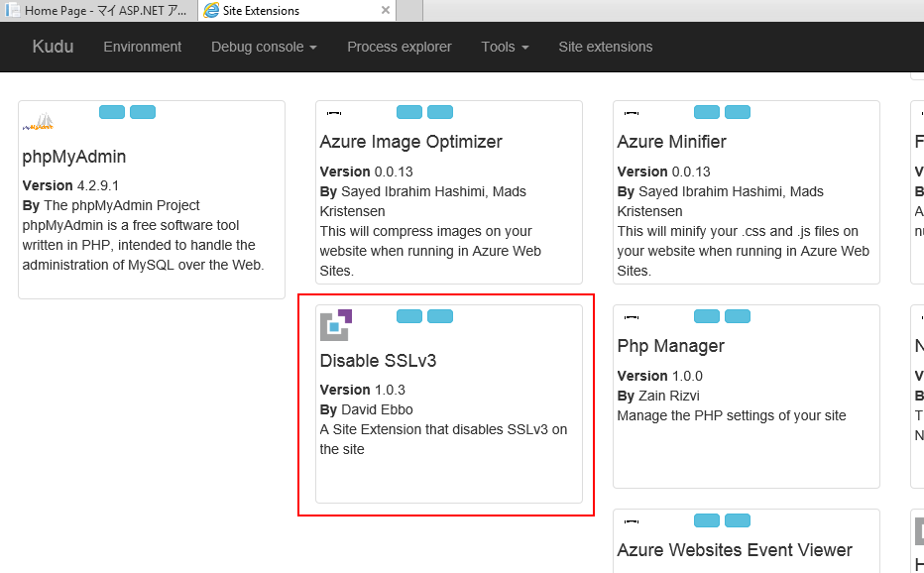Switch to the Home Page browser tab

click(99, 11)
